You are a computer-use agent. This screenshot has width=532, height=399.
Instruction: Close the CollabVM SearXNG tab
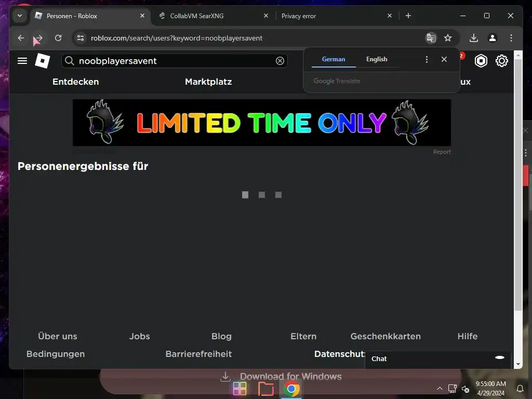pyautogui.click(x=266, y=16)
